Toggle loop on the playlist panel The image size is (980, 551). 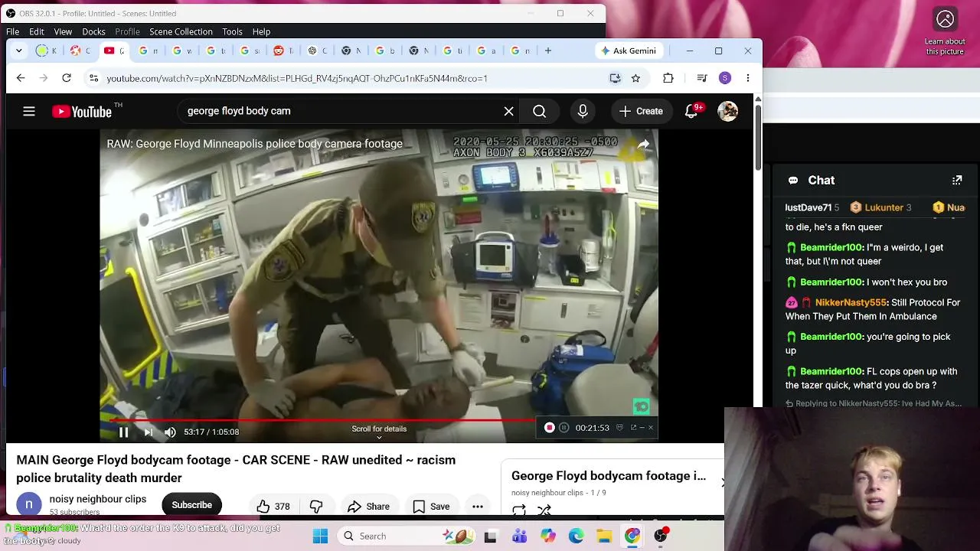(519, 510)
